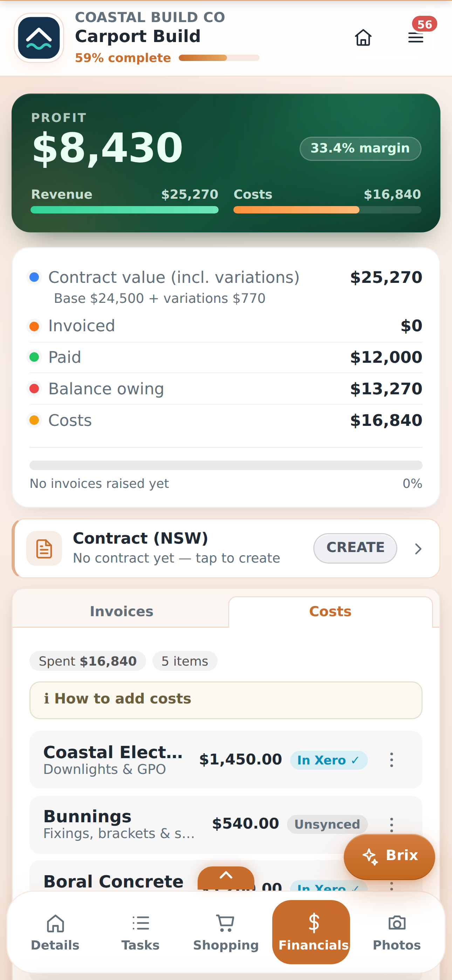Image resolution: width=452 pixels, height=980 pixels.
Task: Tap the red Balance owing dot
Action: 34,388
